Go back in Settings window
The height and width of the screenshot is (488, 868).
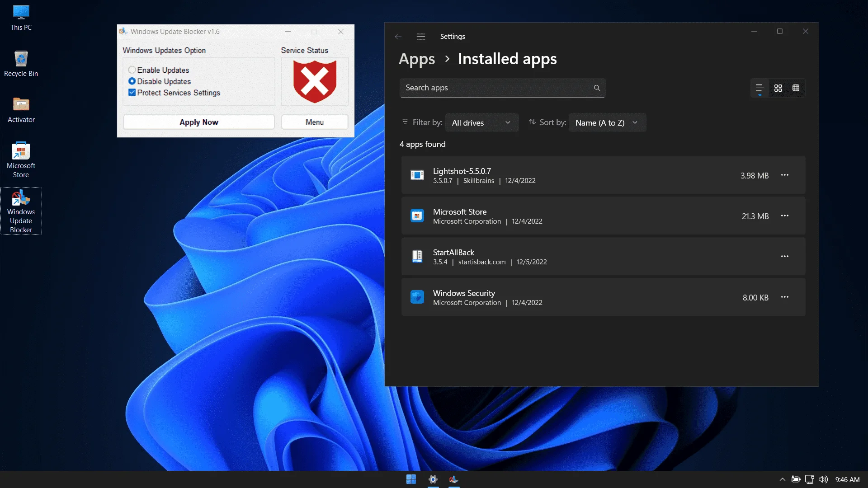tap(398, 37)
